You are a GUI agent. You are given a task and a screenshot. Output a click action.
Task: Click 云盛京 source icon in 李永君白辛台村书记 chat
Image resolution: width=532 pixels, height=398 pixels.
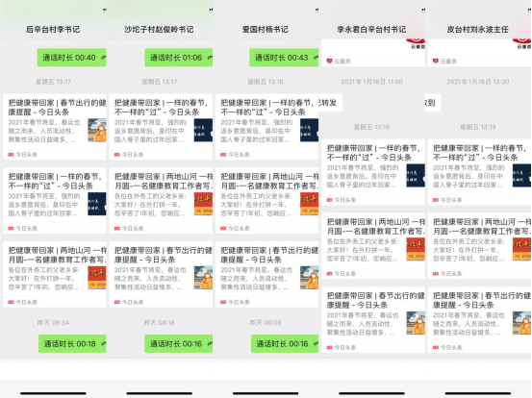(329, 61)
